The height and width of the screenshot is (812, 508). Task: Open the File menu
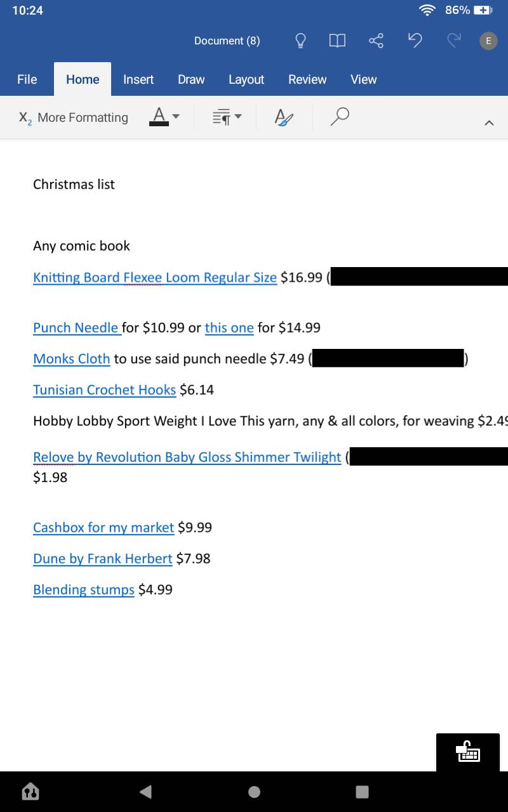click(x=27, y=79)
